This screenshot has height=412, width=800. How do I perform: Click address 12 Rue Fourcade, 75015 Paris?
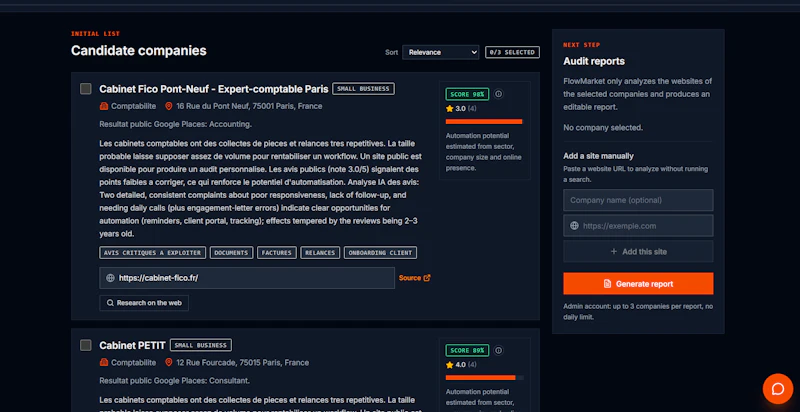242,363
